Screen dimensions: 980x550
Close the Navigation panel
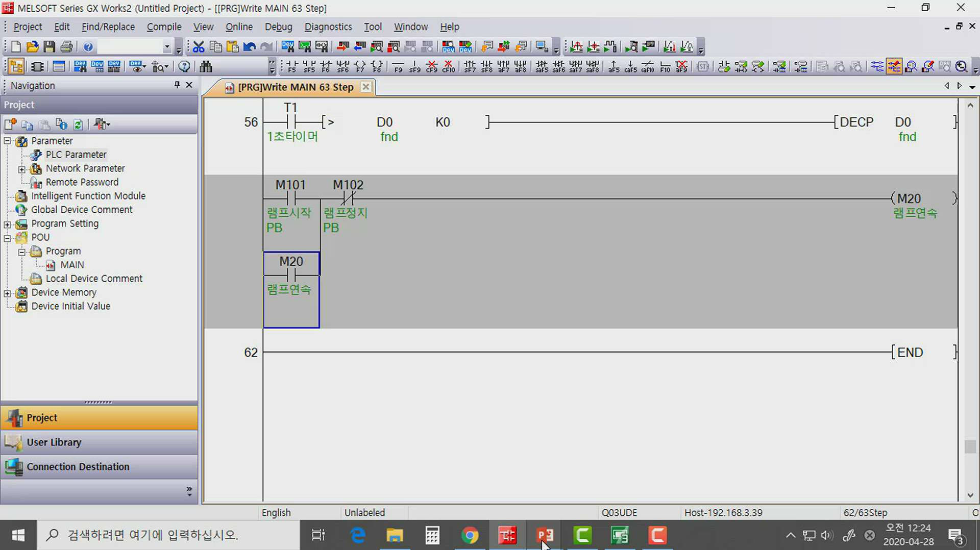coord(189,85)
